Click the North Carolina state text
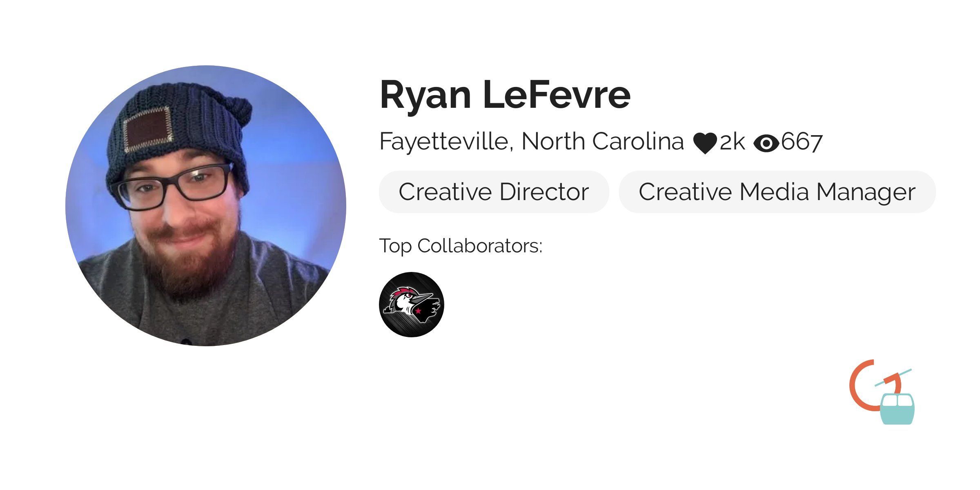Image resolution: width=980 pixels, height=490 pixels. tap(603, 141)
